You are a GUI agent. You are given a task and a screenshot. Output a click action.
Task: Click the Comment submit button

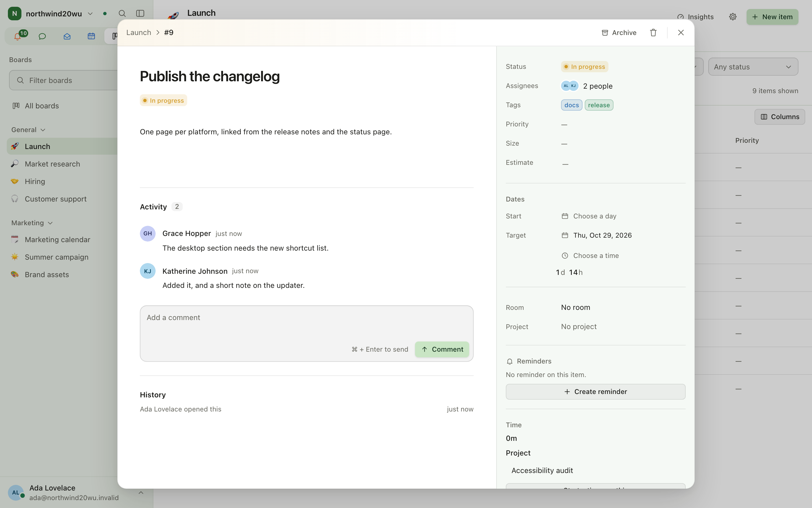[x=442, y=349]
